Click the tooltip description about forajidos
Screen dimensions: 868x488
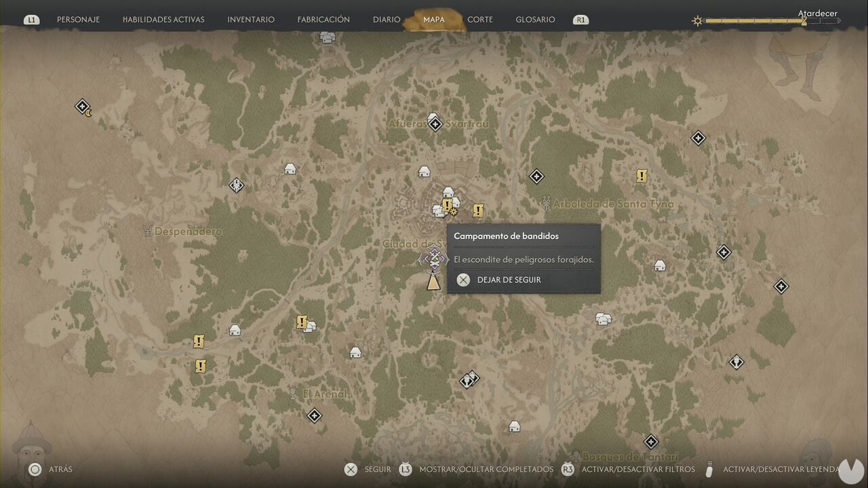[524, 260]
